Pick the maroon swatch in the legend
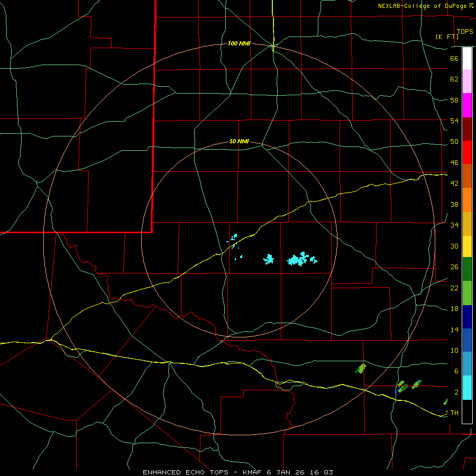This screenshot has width=476, height=476. pos(467,129)
